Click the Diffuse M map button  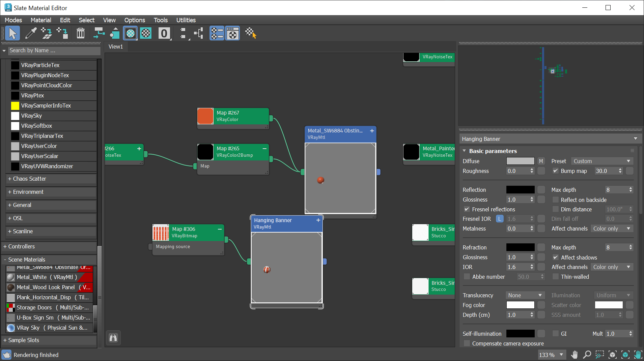(541, 161)
